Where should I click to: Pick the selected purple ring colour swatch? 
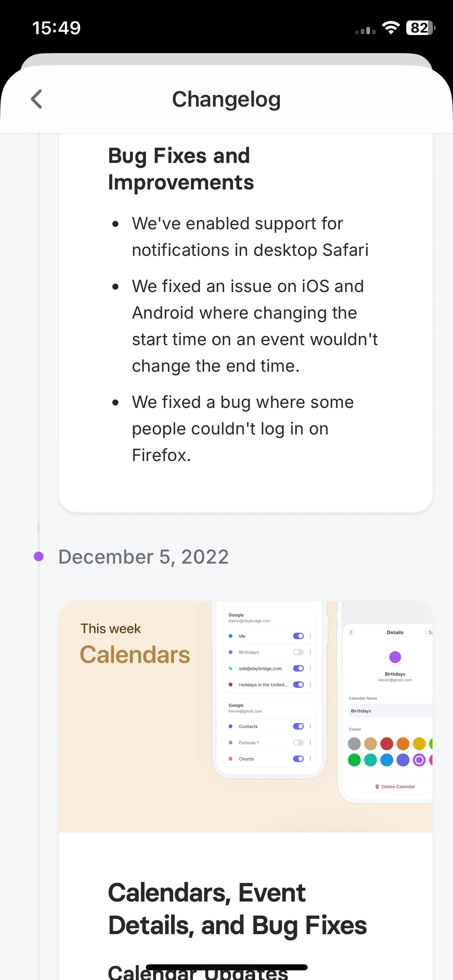419,760
